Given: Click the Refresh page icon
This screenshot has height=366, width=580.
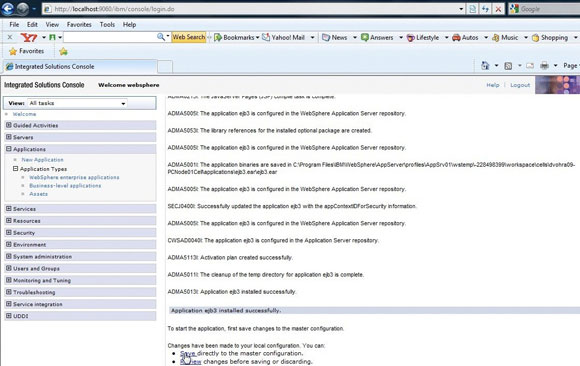Looking at the screenshot, I should [485, 9].
